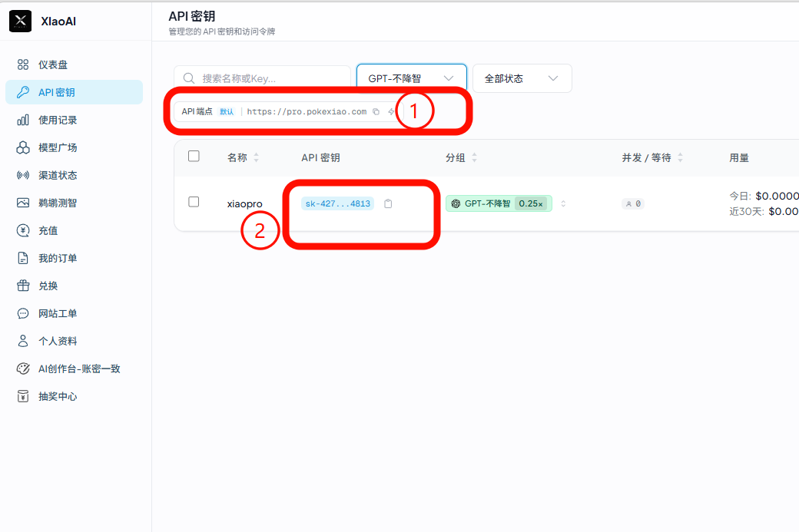Go to 模型广场 menu item

pos(74,147)
